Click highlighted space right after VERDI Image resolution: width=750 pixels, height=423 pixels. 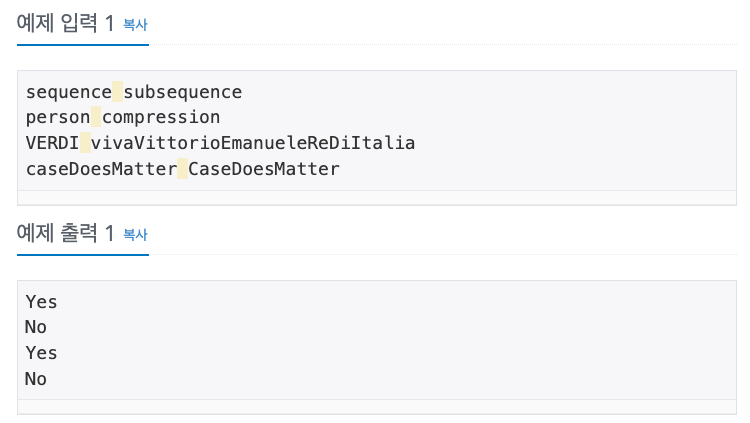[85, 143]
